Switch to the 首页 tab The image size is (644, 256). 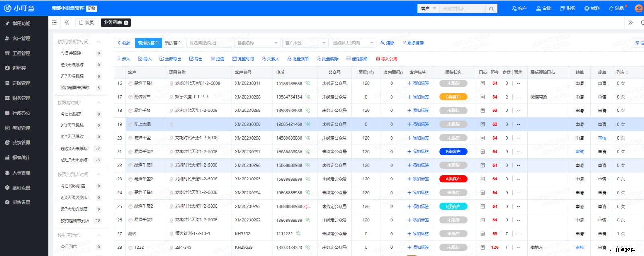(87, 23)
